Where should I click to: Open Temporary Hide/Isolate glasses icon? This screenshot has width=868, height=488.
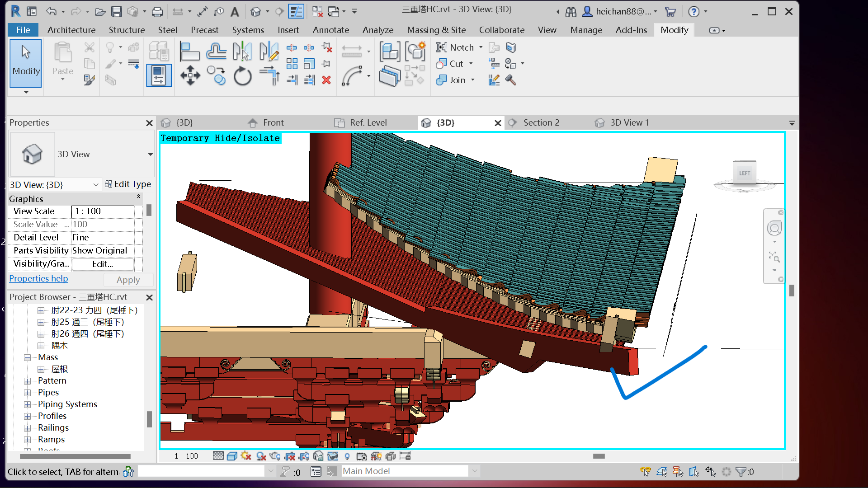pos(333,456)
